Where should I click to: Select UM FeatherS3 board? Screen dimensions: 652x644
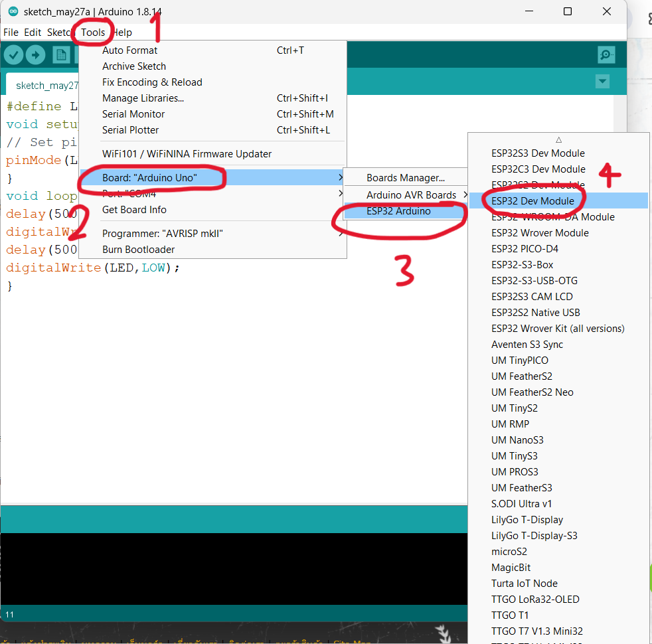tap(558, 488)
